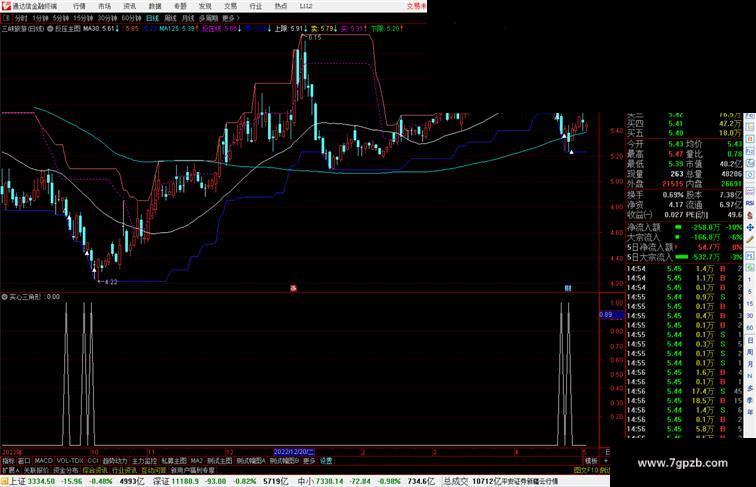Switch to the 1分钟 chart period
756x487 pixels.
(x=40, y=18)
